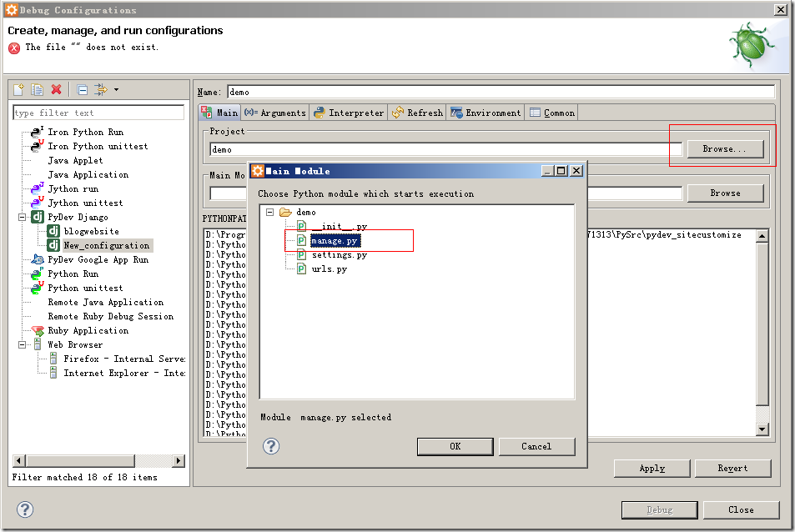
Task: Click the Duplicate configuration icon
Action: pos(38,90)
